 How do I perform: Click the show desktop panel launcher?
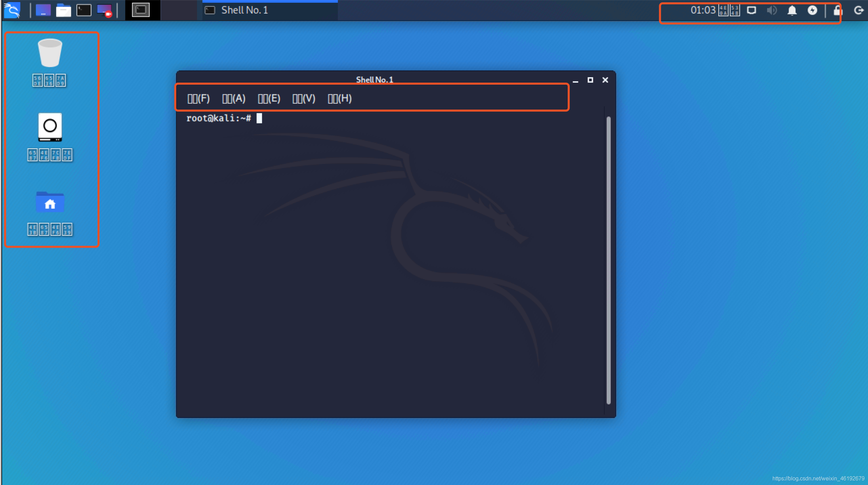[x=43, y=10]
